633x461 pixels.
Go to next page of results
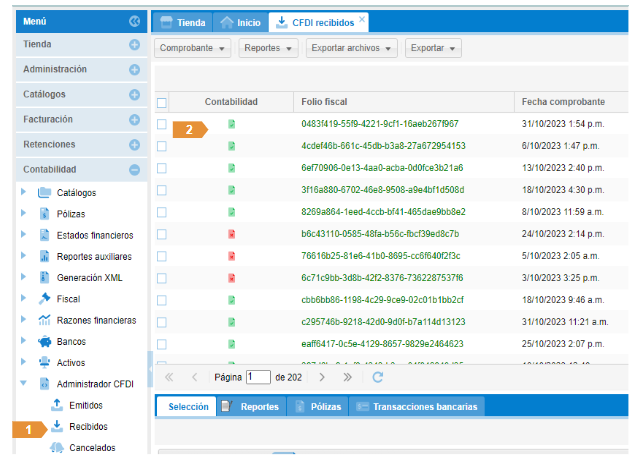[x=322, y=377]
